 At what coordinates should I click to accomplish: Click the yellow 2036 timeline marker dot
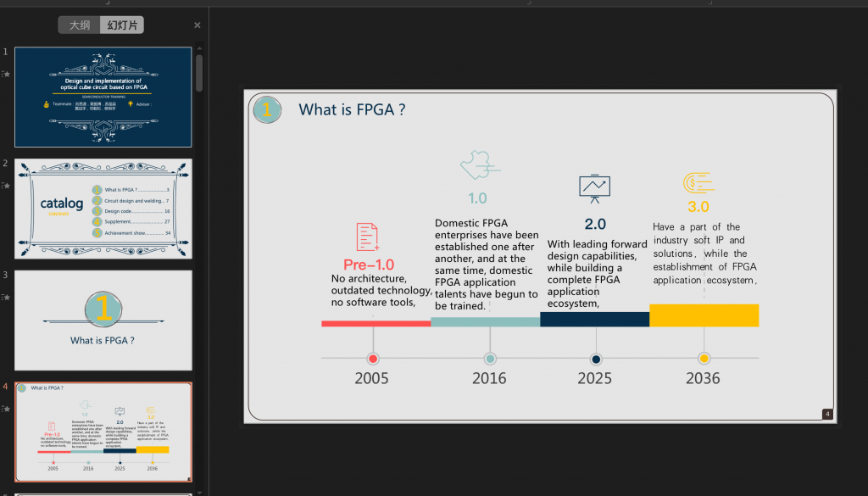point(704,359)
